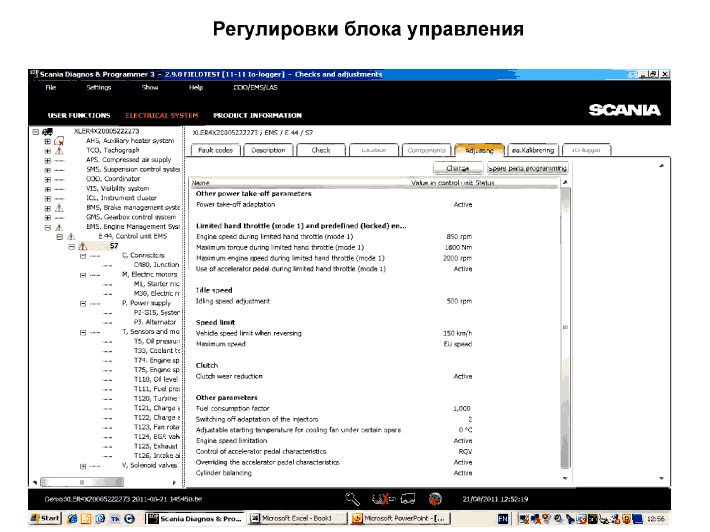This screenshot has height=532, width=710.
Task: Open the Fault codes tab
Action: pos(215,150)
